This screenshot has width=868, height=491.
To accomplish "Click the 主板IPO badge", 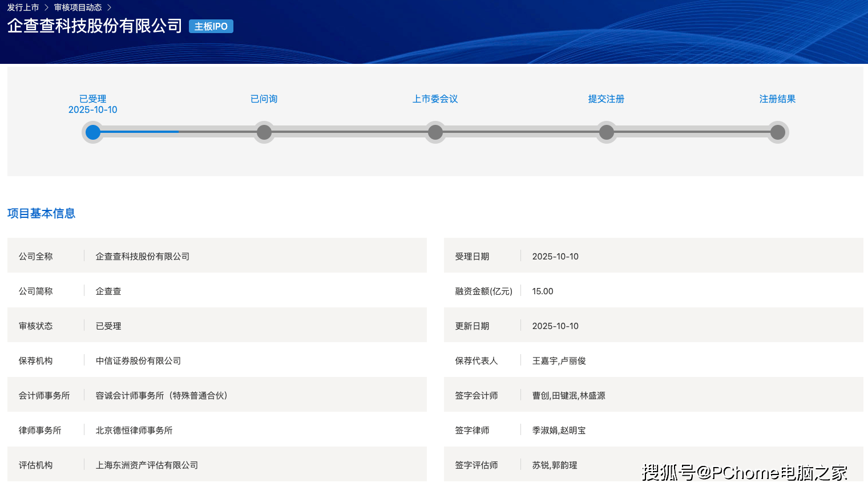I will [211, 26].
